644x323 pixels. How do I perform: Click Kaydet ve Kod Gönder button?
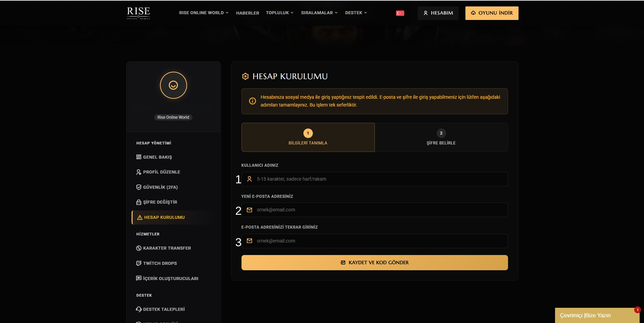point(375,262)
